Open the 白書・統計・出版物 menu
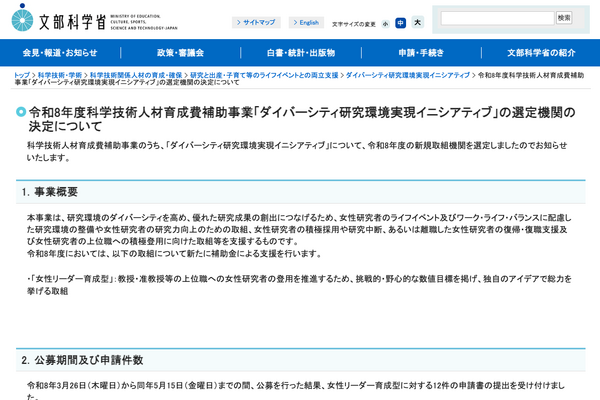Screen dimensions: 600x400 pyautogui.click(x=301, y=53)
